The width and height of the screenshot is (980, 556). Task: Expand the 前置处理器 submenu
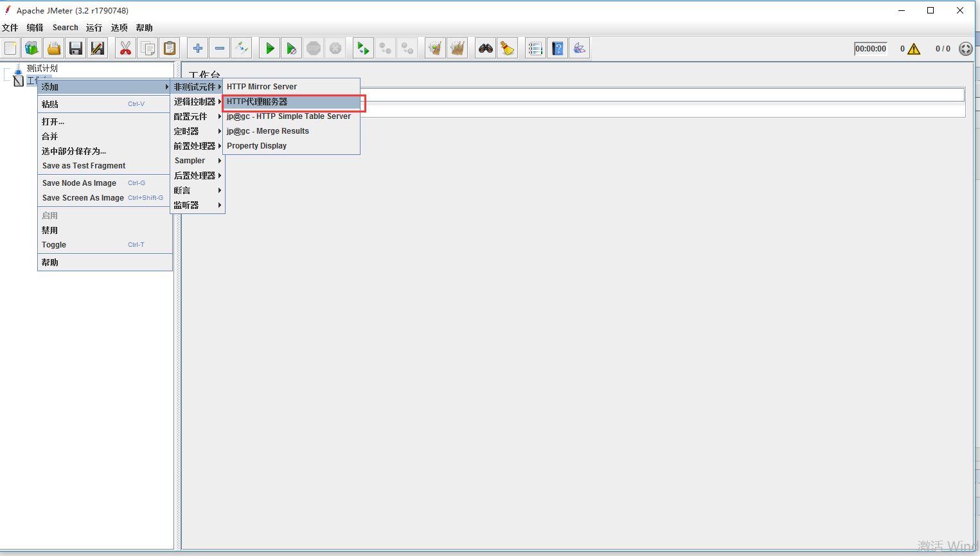197,146
